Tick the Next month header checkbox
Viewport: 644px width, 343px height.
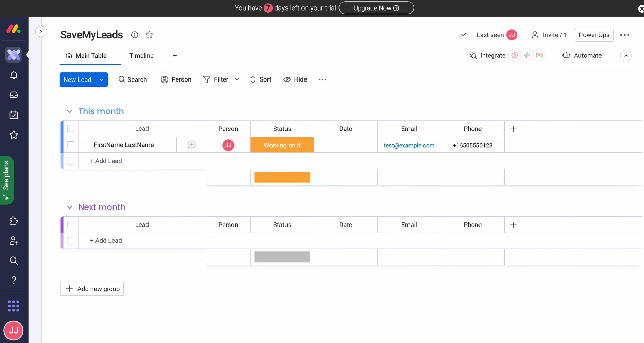click(x=71, y=224)
